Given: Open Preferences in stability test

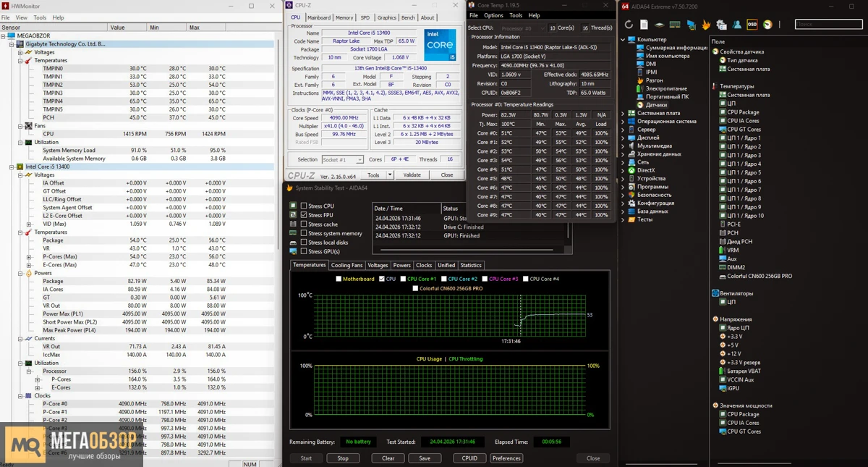Looking at the screenshot, I should click(x=506, y=458).
